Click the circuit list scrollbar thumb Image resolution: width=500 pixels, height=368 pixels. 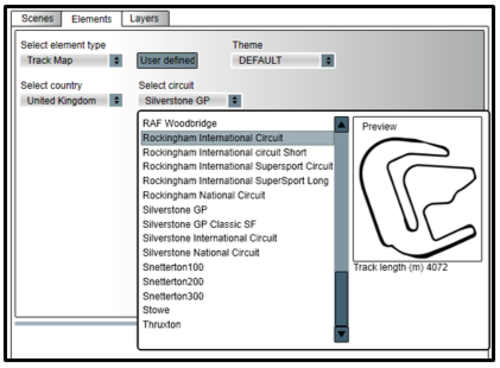tap(341, 299)
